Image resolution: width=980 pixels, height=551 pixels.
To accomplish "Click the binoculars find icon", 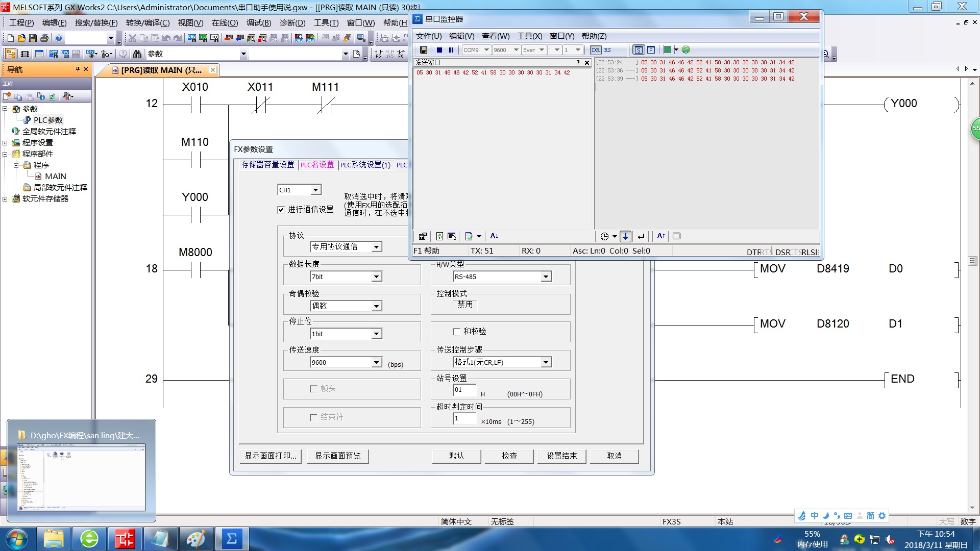I will coord(137,54).
